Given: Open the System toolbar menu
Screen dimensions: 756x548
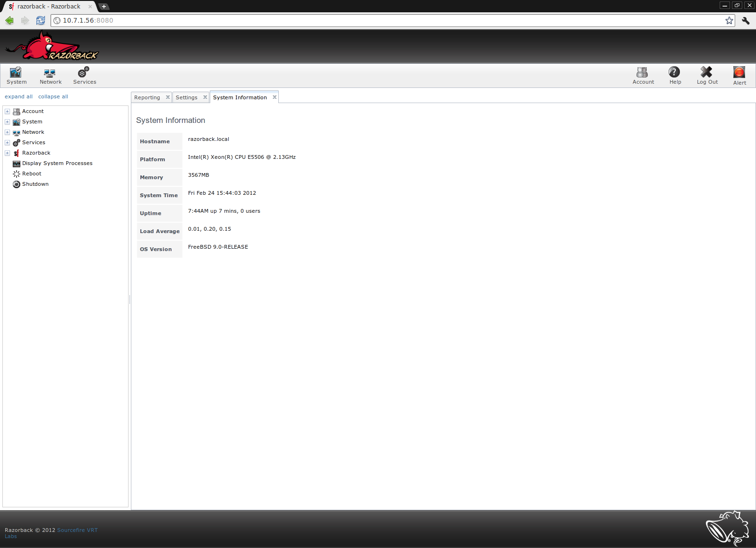Looking at the screenshot, I should coord(16,76).
